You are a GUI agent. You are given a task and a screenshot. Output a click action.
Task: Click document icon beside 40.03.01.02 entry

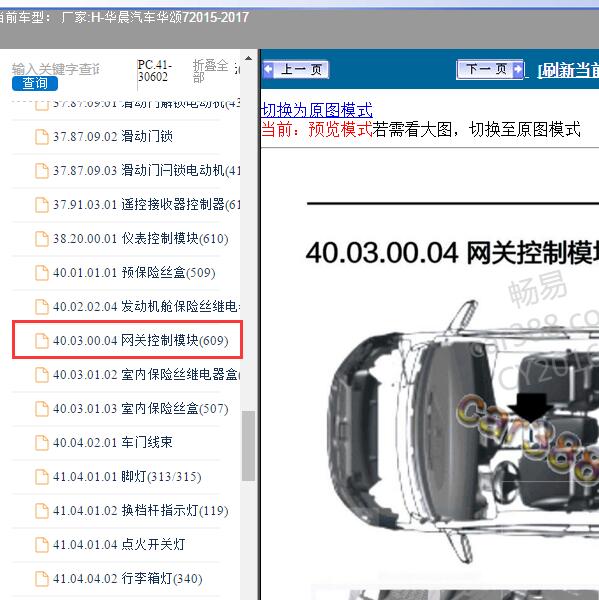click(x=42, y=375)
